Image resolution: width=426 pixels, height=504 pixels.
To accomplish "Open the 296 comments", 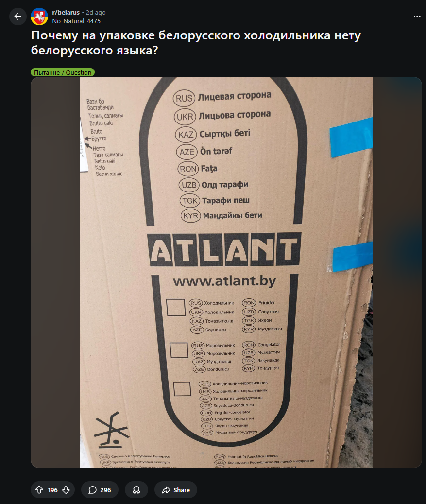I will tap(100, 490).
